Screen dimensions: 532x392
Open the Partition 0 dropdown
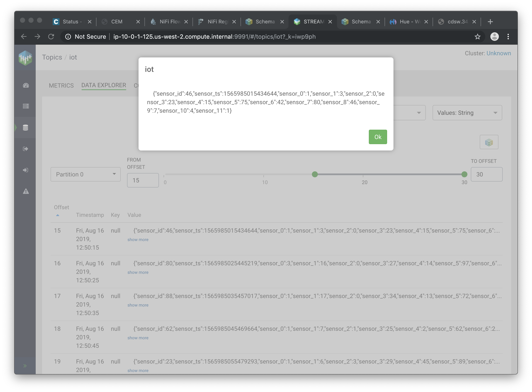point(85,174)
